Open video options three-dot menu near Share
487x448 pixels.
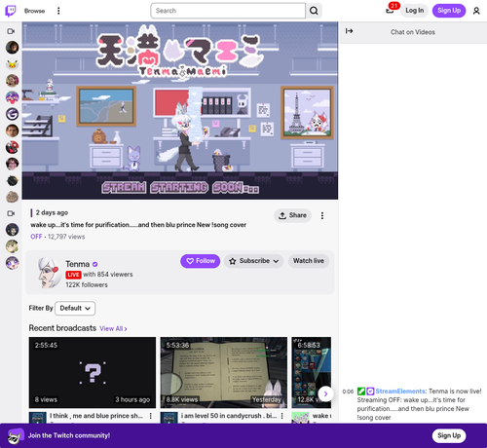click(x=322, y=215)
